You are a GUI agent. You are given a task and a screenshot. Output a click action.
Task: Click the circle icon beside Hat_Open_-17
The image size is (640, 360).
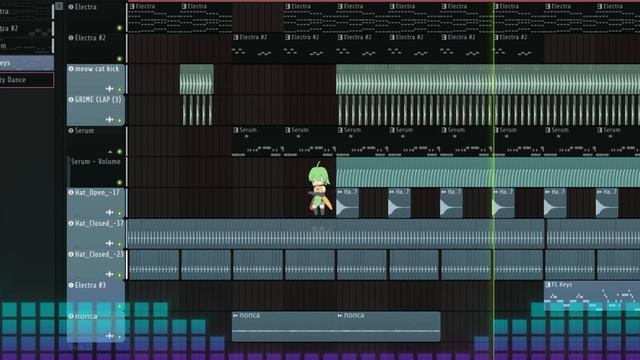(x=71, y=192)
